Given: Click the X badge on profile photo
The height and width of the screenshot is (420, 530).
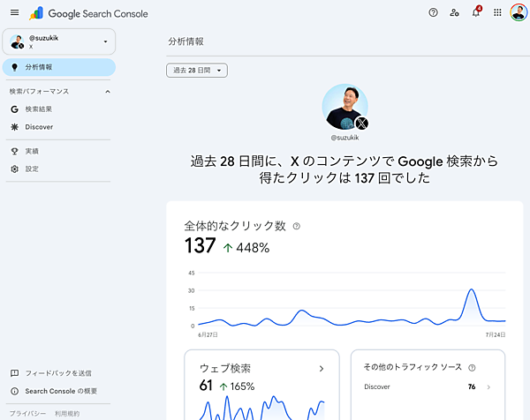Looking at the screenshot, I should pos(361,124).
